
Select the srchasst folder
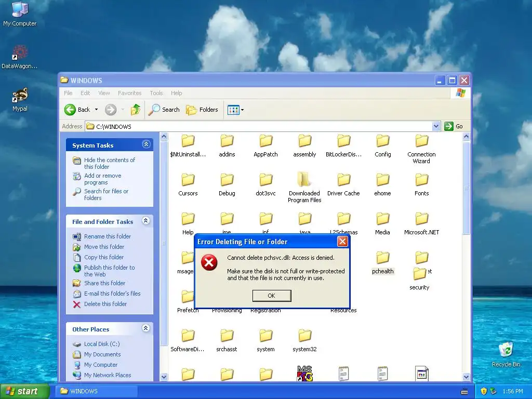click(227, 341)
